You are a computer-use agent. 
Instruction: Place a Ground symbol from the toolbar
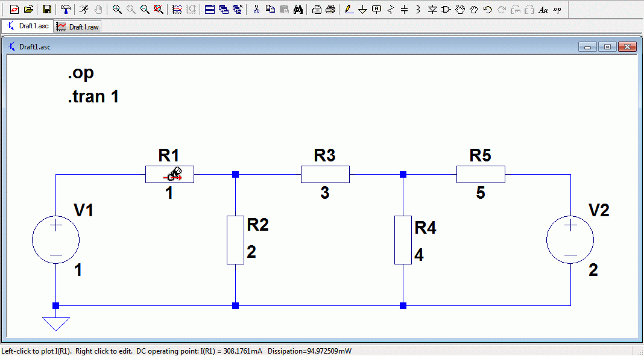click(x=362, y=9)
